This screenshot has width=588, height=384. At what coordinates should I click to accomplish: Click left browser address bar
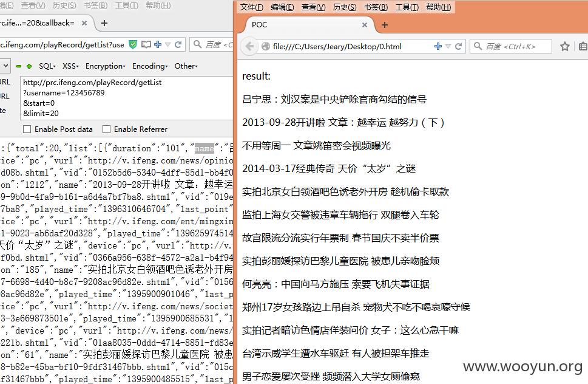62,45
